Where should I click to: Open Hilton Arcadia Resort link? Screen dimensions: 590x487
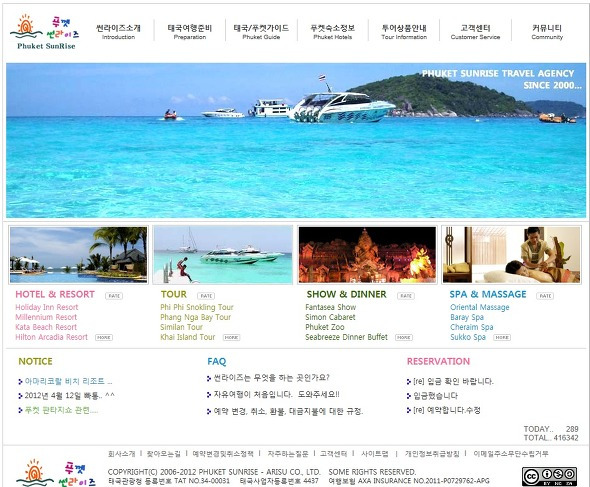coord(51,337)
